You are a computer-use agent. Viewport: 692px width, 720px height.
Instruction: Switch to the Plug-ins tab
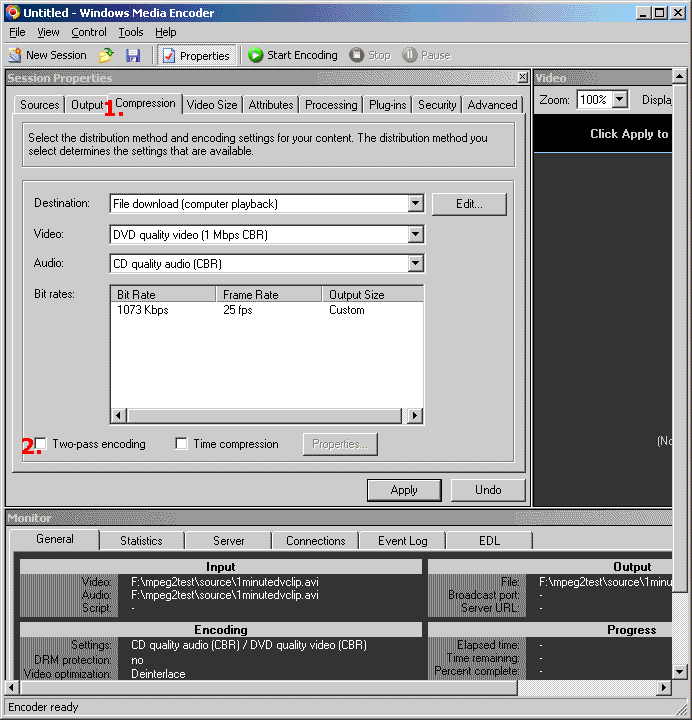tap(388, 105)
